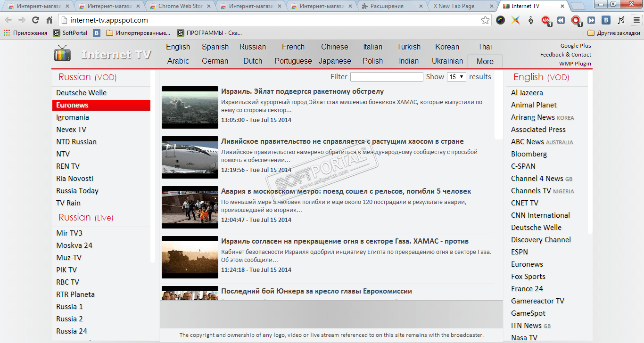
Task: Open the headline about Авария в московском метро
Action: [346, 191]
